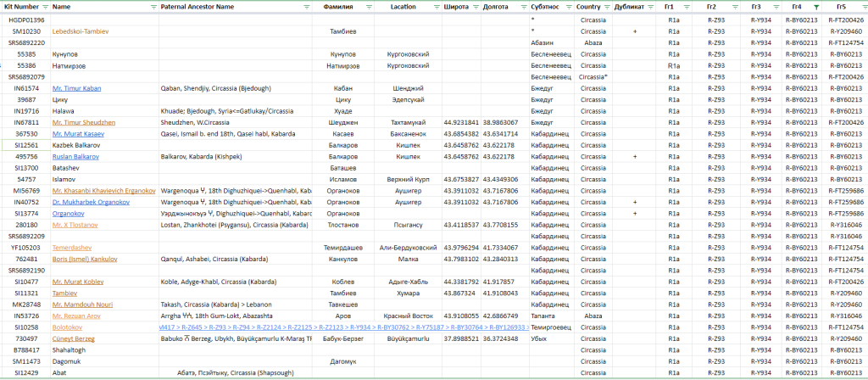Open the Mr. Murat Kasaev link
868x380 pixels.
78,134
